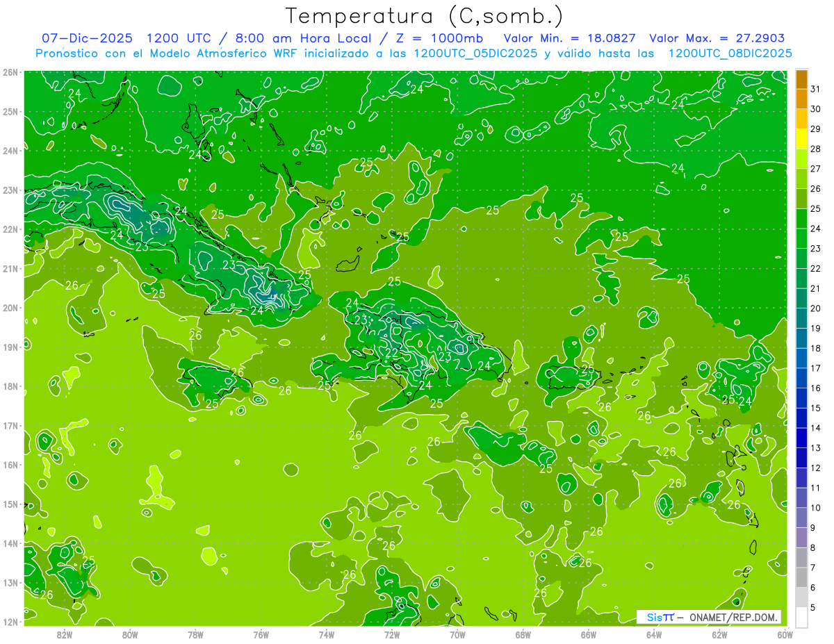This screenshot has height=644, width=834.
Task: Click the "1200 UTC" time in the date line
Action: point(179,39)
